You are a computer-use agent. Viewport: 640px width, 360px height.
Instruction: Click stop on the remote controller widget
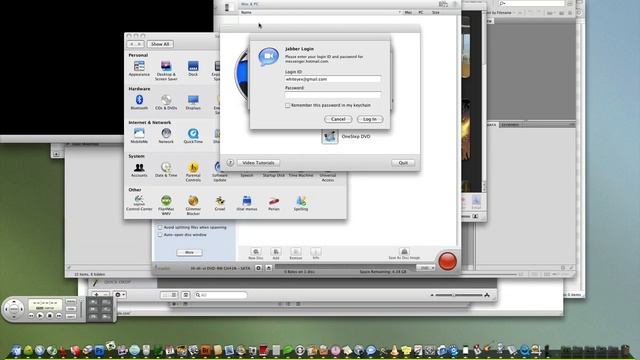pyautogui.click(x=49, y=316)
